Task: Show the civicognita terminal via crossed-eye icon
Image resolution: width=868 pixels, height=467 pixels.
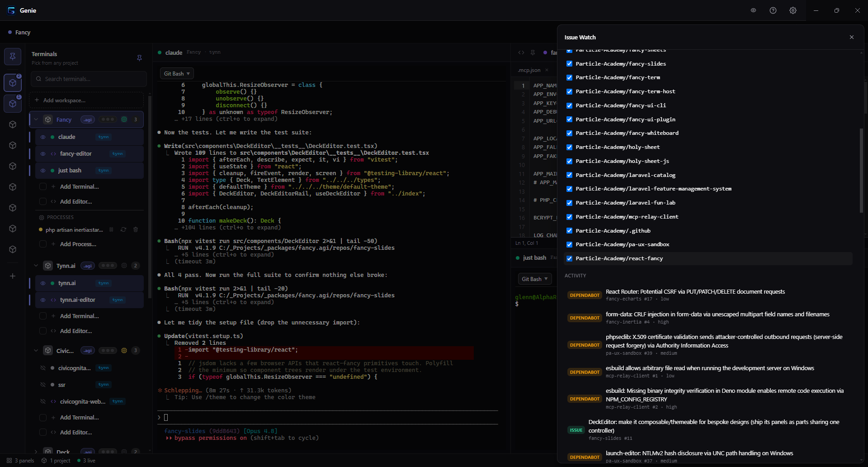Action: [x=43, y=368]
